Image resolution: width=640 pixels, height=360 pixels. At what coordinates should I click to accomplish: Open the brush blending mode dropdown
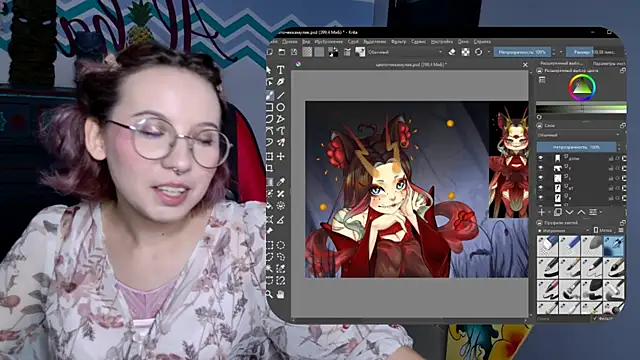(x=404, y=52)
